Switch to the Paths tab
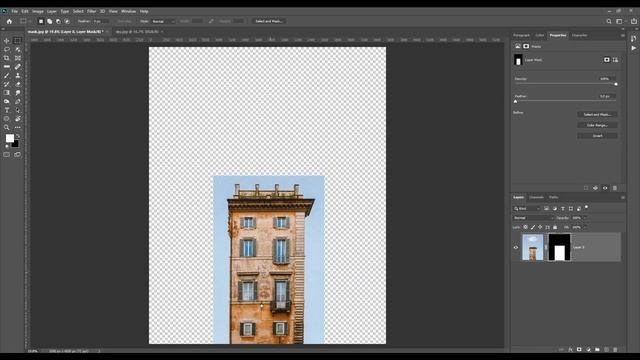 (x=553, y=198)
